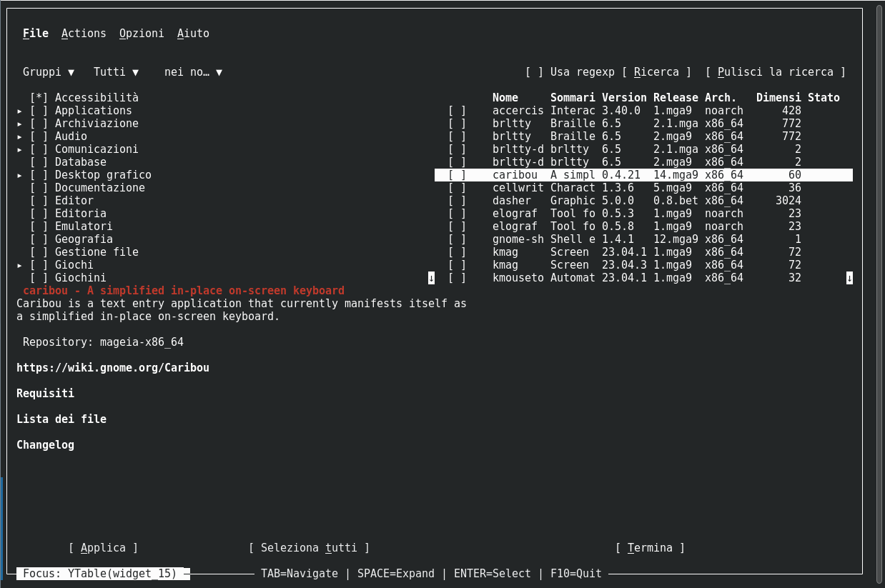Click the Termina button
885x588 pixels.
pos(650,548)
